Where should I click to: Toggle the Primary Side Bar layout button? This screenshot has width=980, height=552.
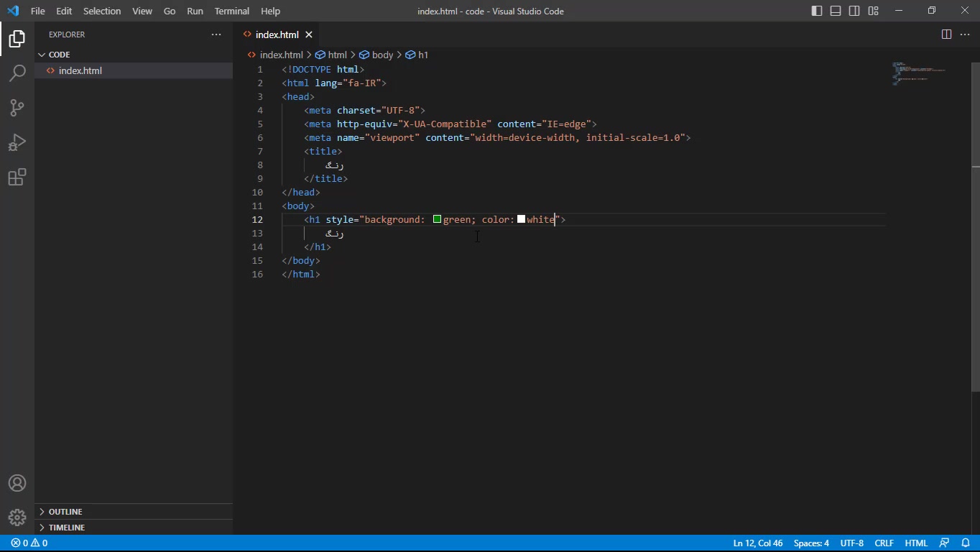point(817,11)
